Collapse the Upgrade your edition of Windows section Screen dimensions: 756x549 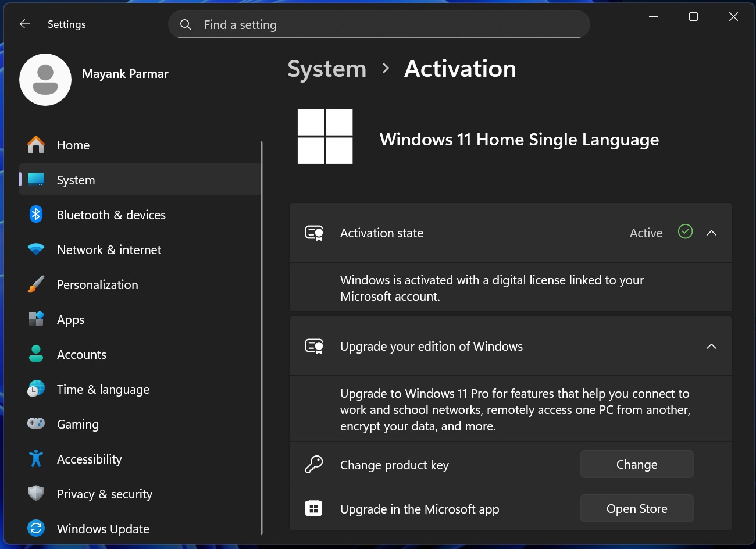[712, 346]
